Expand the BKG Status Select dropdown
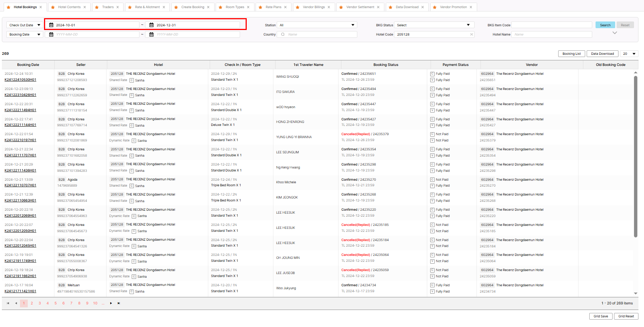The width and height of the screenshot is (644, 327). (434, 25)
